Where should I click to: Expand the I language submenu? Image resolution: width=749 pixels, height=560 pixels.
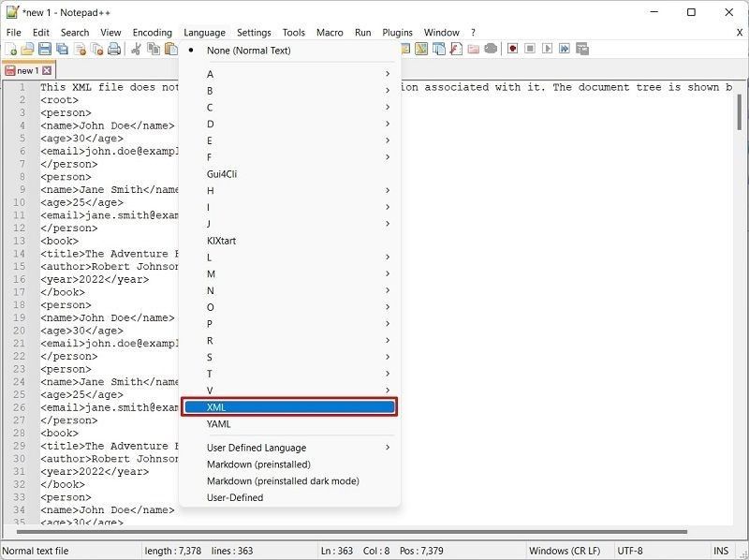coord(289,207)
